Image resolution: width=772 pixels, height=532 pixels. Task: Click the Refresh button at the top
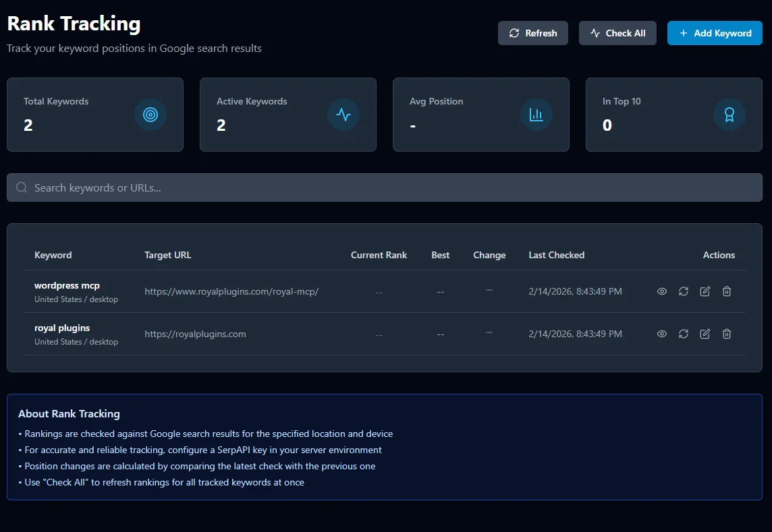click(532, 32)
